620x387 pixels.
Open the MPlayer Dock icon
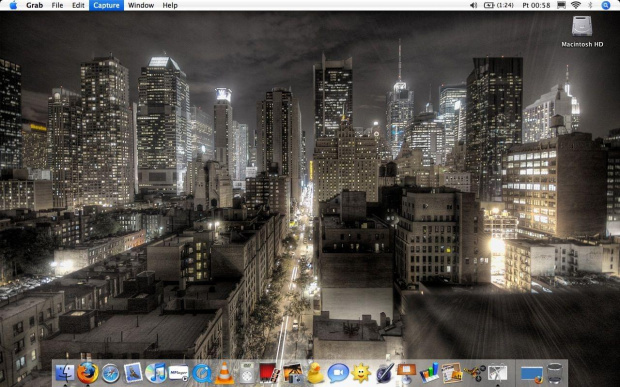click(x=179, y=373)
